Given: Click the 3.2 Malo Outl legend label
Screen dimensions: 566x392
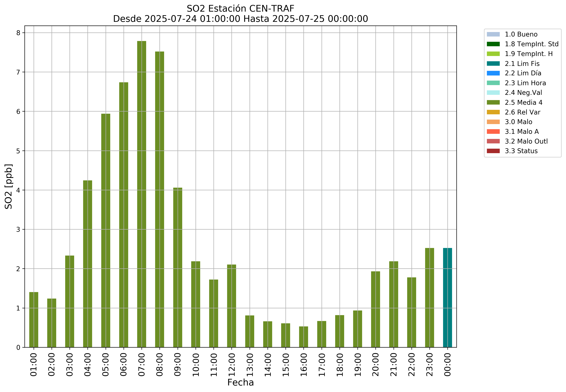Looking at the screenshot, I should click(526, 141).
